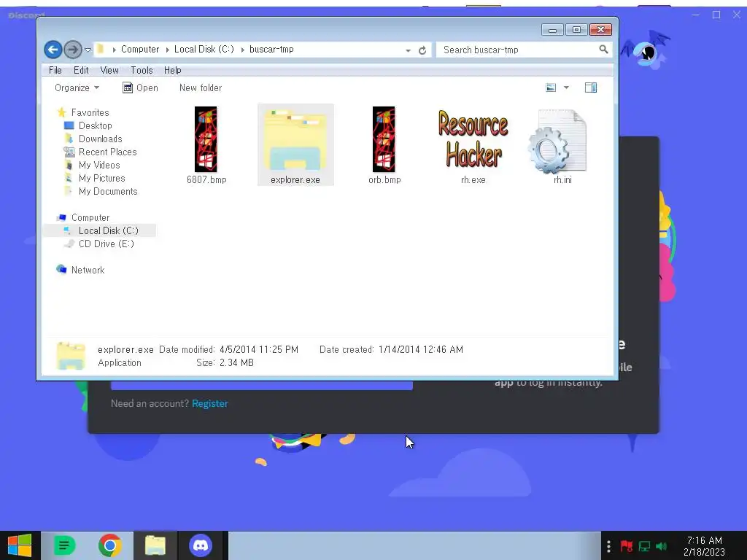
Task: Open Recent Places in the navigation pane
Action: (x=107, y=152)
